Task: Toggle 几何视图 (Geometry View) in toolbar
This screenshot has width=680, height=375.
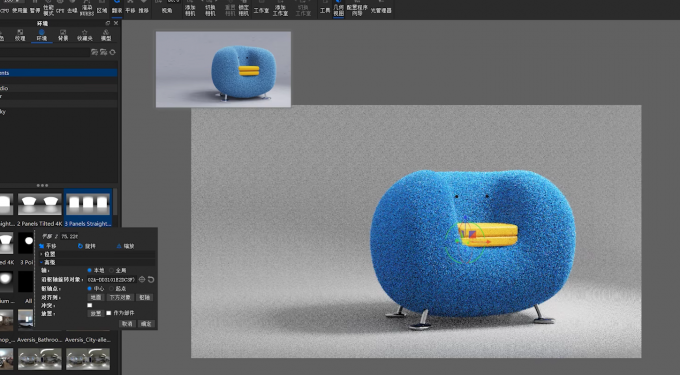Action: coord(339,8)
